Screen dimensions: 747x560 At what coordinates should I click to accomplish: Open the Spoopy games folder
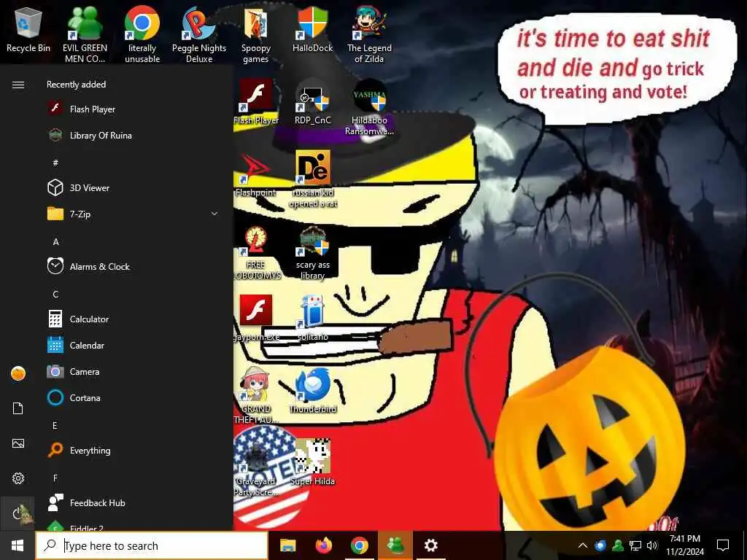pos(256,36)
